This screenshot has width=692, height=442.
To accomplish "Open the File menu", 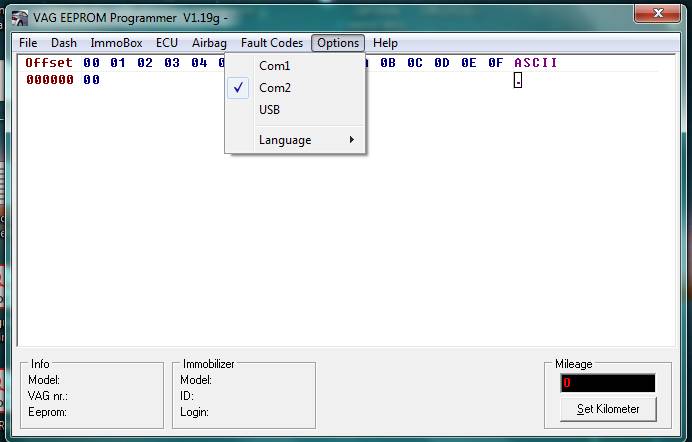I will (28, 43).
